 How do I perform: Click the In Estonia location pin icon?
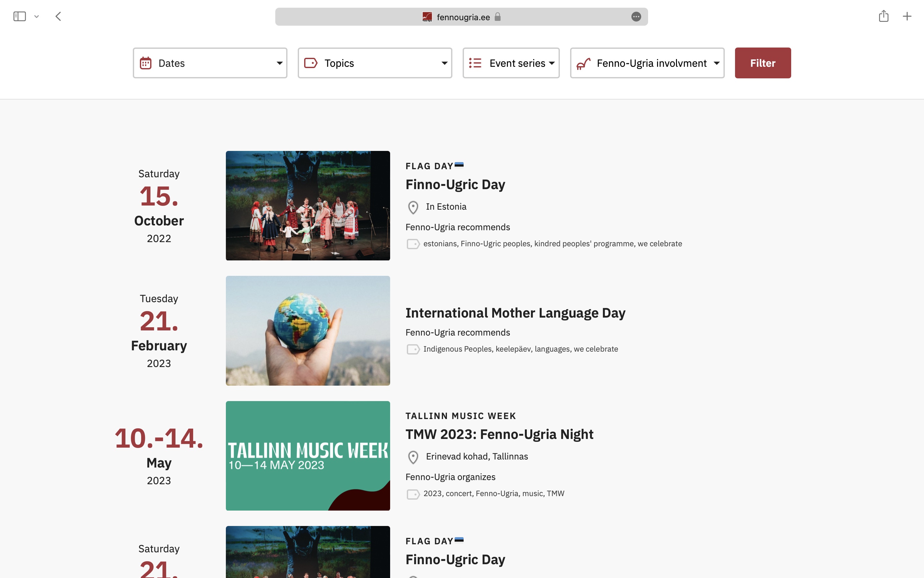point(413,207)
